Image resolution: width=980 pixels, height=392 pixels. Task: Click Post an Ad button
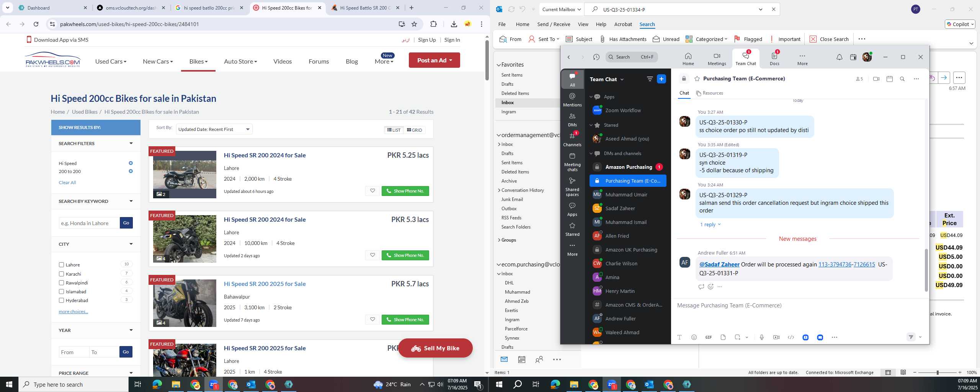(x=434, y=60)
